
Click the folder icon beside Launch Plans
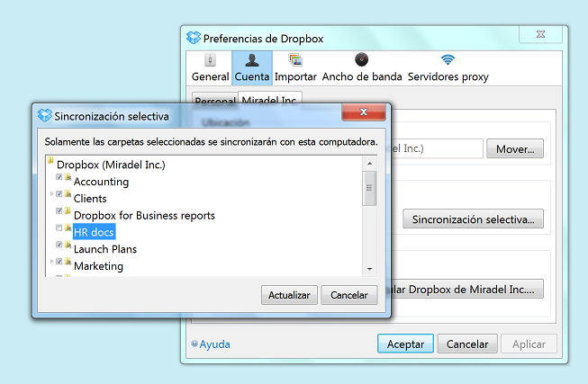click(x=68, y=245)
